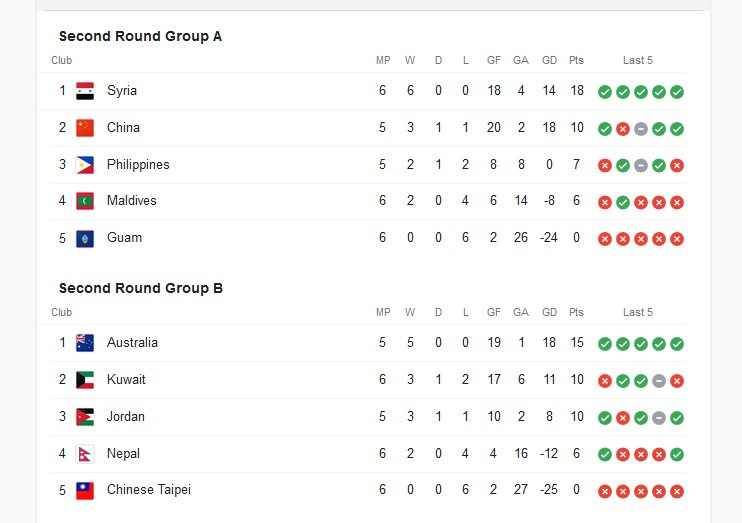Click Guam's last red loss icon
This screenshot has width=742, height=523.
[x=677, y=239]
